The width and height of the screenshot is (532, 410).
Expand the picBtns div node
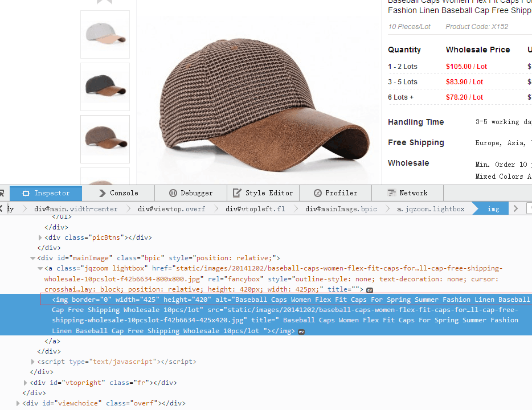point(40,237)
